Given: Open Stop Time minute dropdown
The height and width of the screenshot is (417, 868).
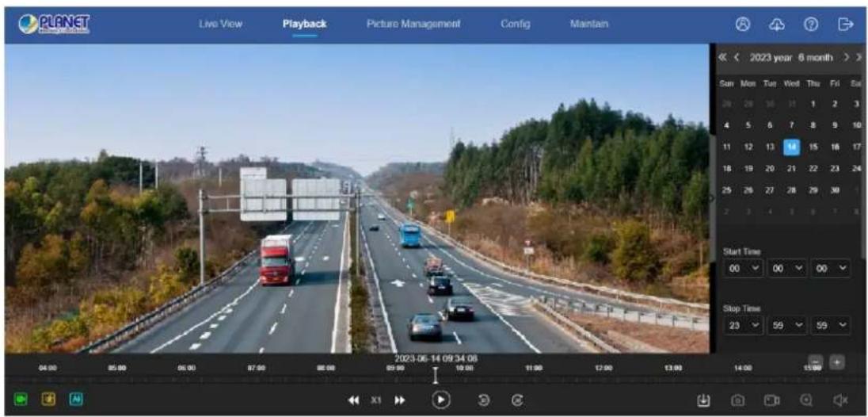Looking at the screenshot, I should [x=786, y=325].
